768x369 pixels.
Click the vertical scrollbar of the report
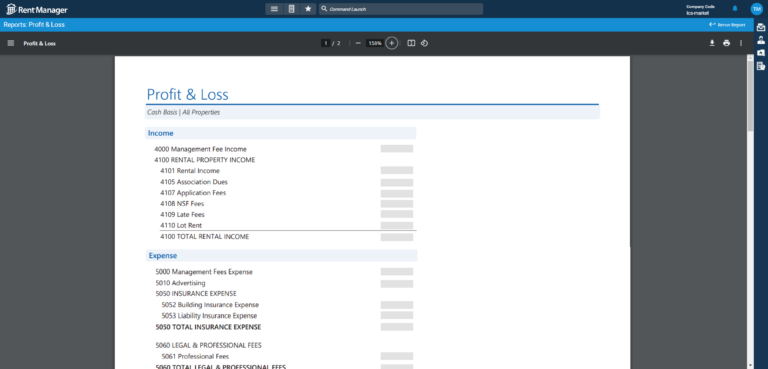click(x=750, y=211)
